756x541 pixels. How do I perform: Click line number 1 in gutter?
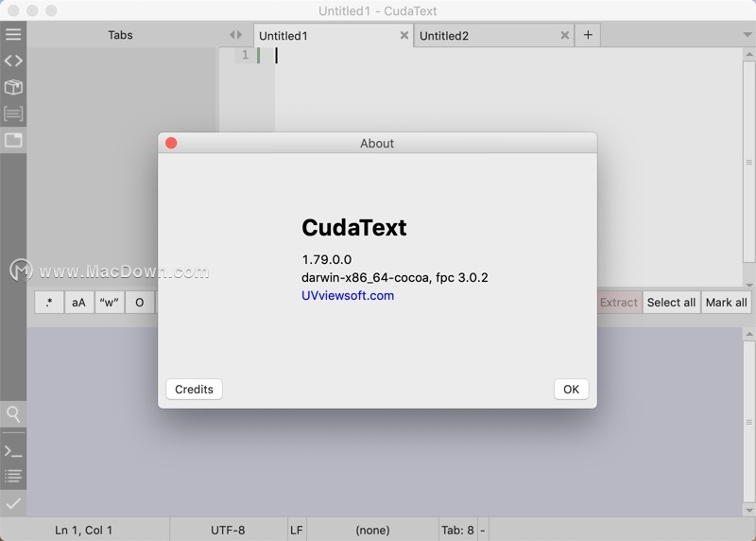(x=246, y=55)
